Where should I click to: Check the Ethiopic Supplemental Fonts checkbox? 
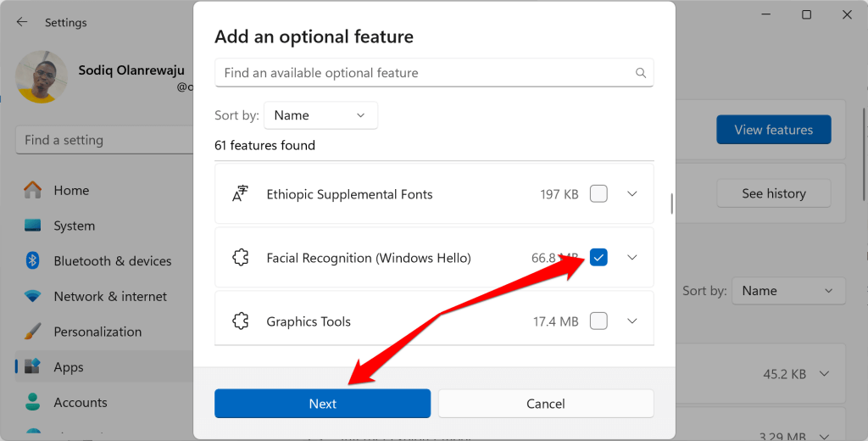[x=598, y=194]
